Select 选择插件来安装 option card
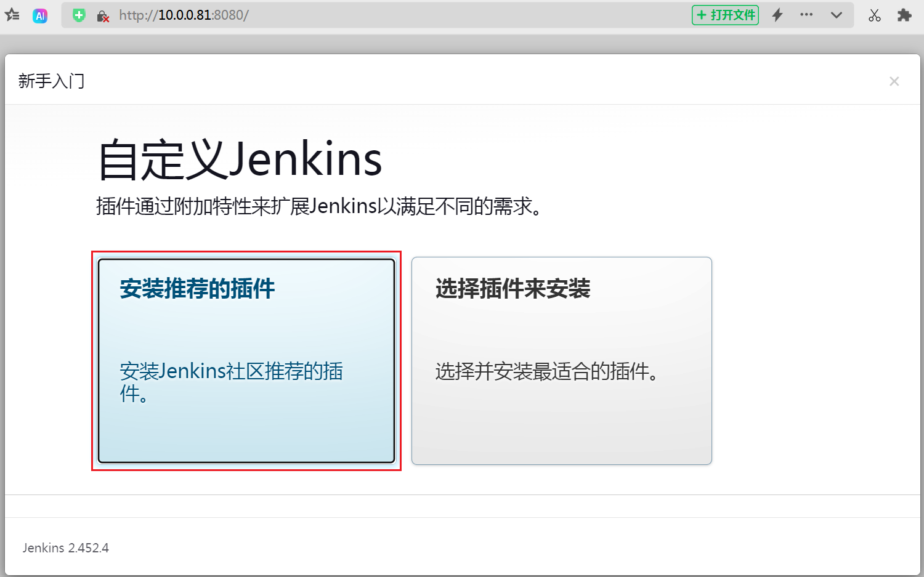The image size is (924, 577). [562, 361]
